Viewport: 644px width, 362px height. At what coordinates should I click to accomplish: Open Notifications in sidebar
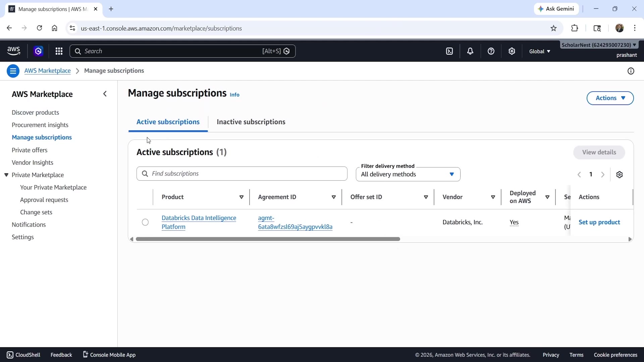point(29,225)
